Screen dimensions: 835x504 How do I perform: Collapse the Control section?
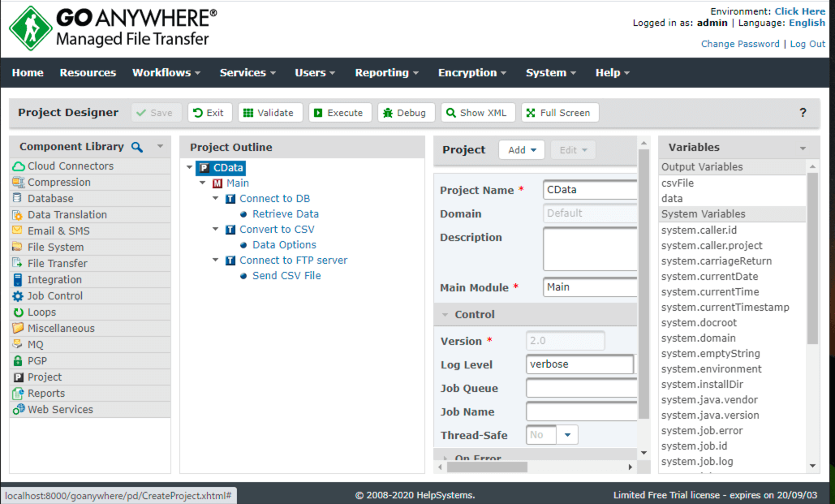(445, 315)
